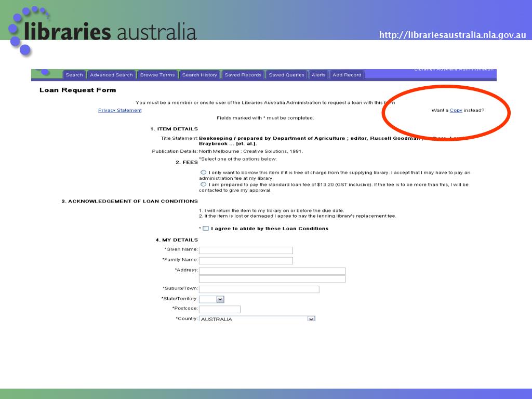
Task: Click the librariesaustralia.nla.gov.au URL text
Action: [453, 35]
